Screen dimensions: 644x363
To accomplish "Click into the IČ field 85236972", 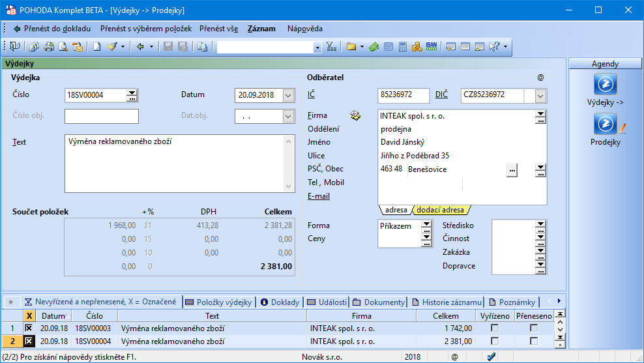I will pyautogui.click(x=403, y=96).
